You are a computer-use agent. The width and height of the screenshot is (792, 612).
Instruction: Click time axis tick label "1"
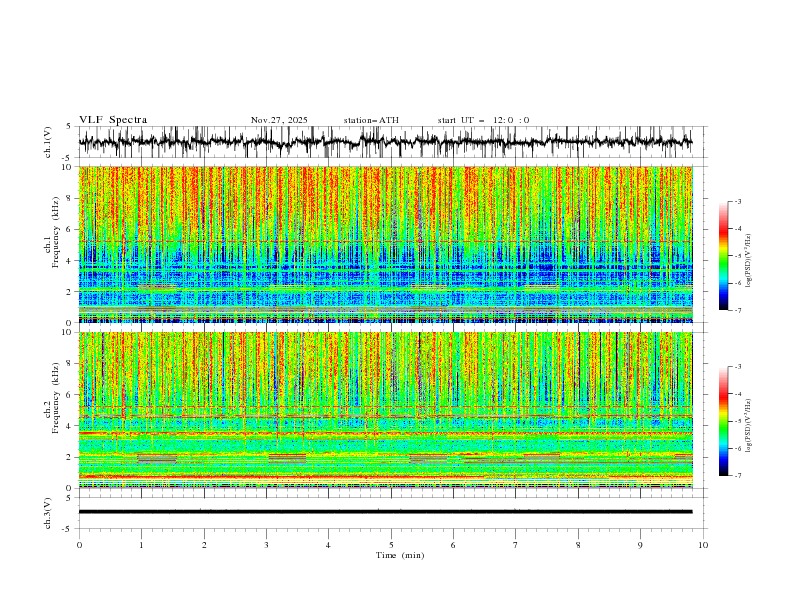(141, 545)
